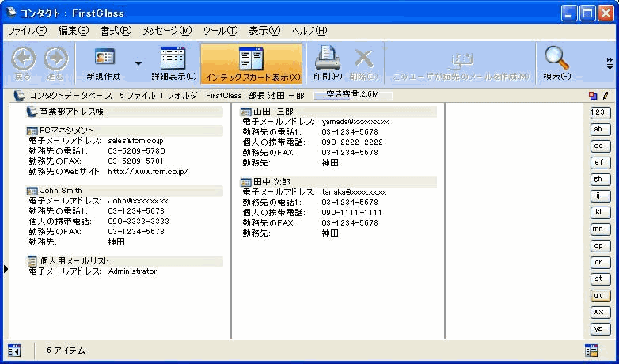Viewport: 619px width, 364px height.
Task: Open the ファイル(F) menu
Action: point(27,31)
